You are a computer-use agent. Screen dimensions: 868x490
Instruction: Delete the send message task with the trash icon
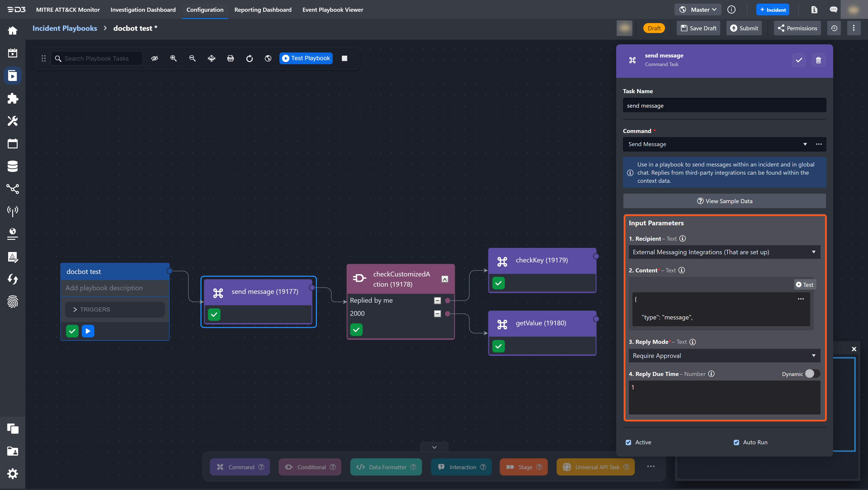point(818,60)
